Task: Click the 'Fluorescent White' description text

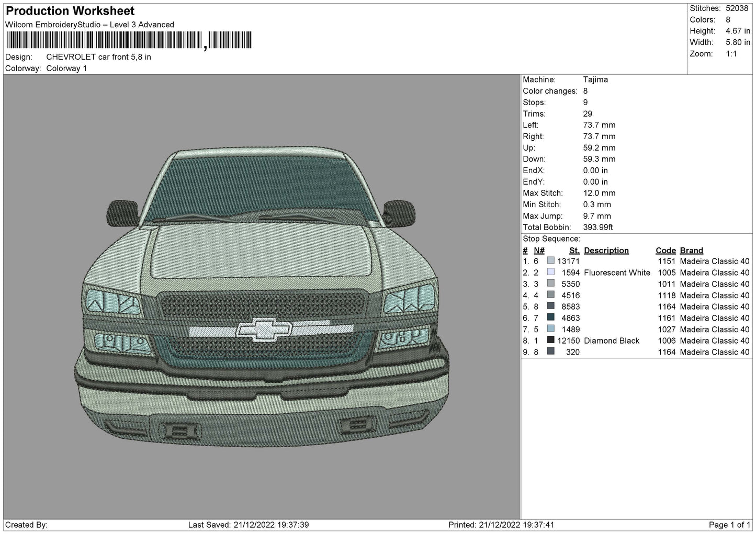Action: point(617,273)
